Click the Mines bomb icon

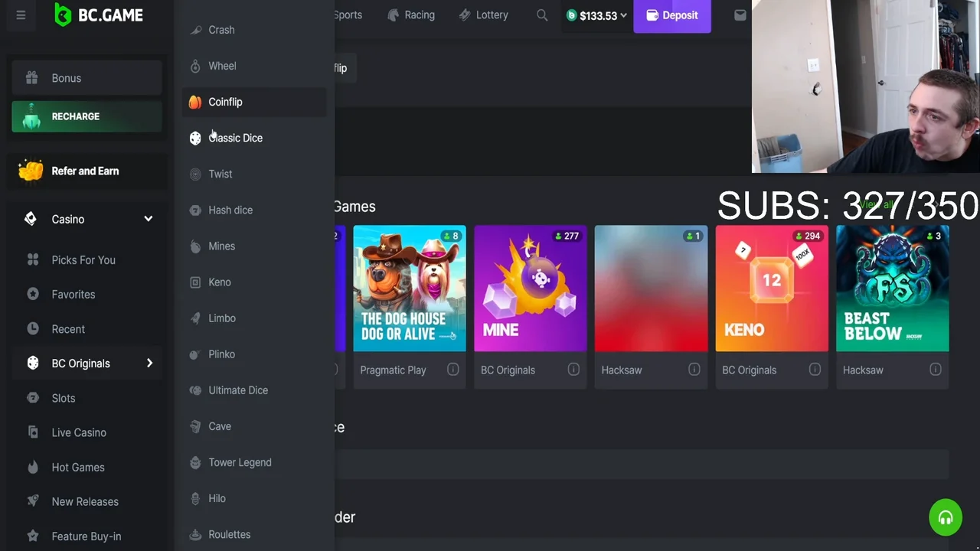tap(195, 246)
